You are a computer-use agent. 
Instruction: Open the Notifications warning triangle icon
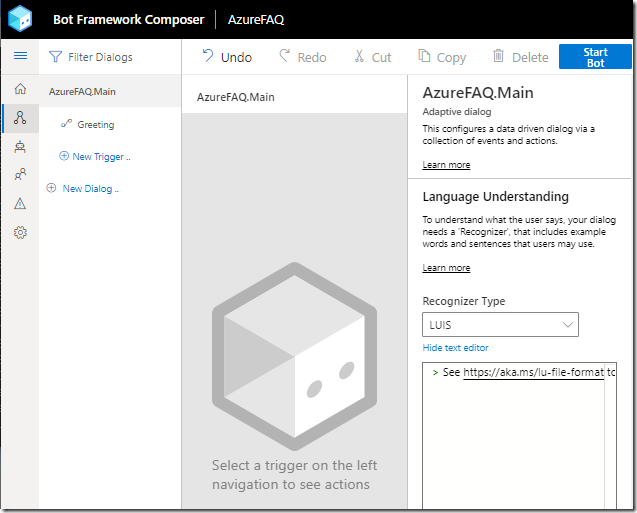click(20, 203)
